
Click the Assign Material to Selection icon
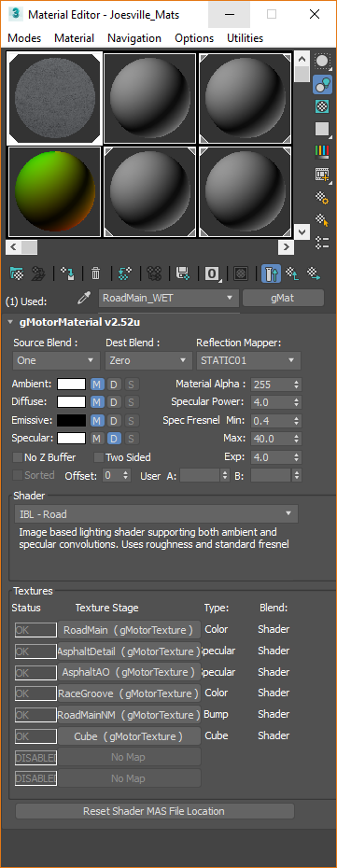67,273
